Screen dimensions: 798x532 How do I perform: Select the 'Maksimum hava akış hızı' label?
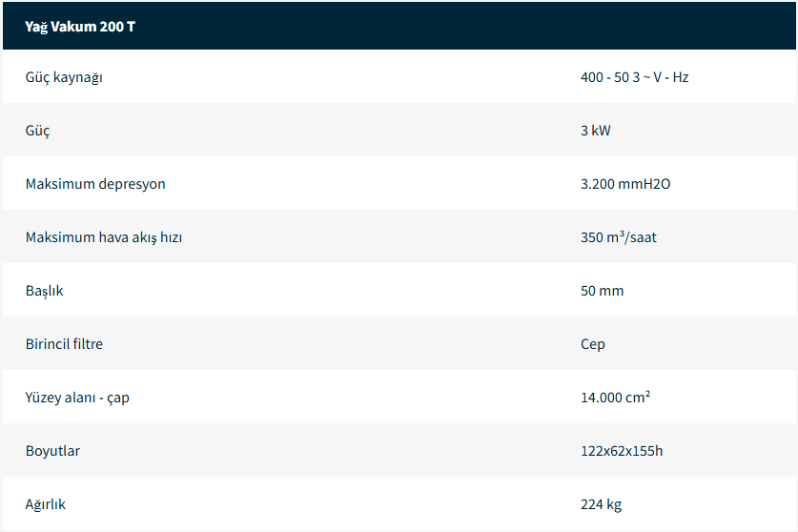[x=104, y=237]
